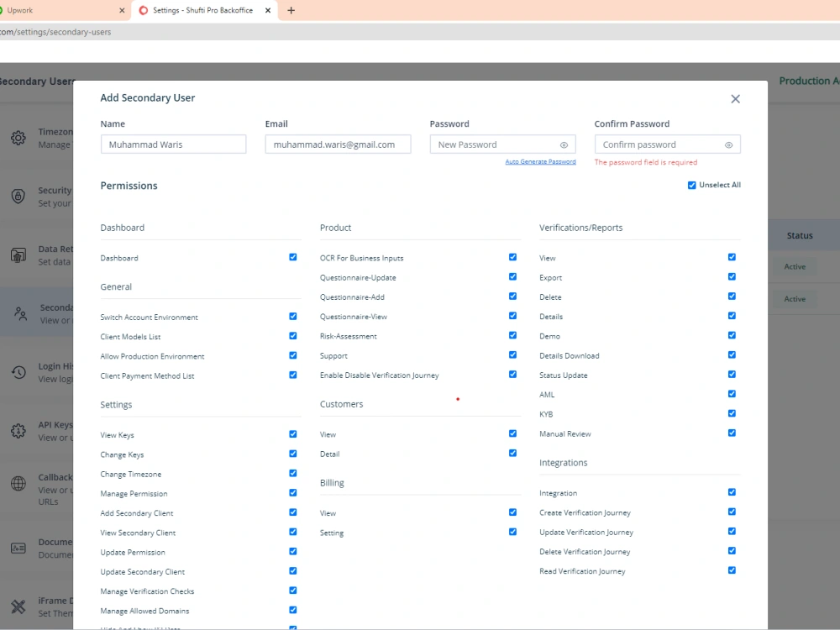
Task: Open Callback URLs globe icon
Action: [x=18, y=483]
